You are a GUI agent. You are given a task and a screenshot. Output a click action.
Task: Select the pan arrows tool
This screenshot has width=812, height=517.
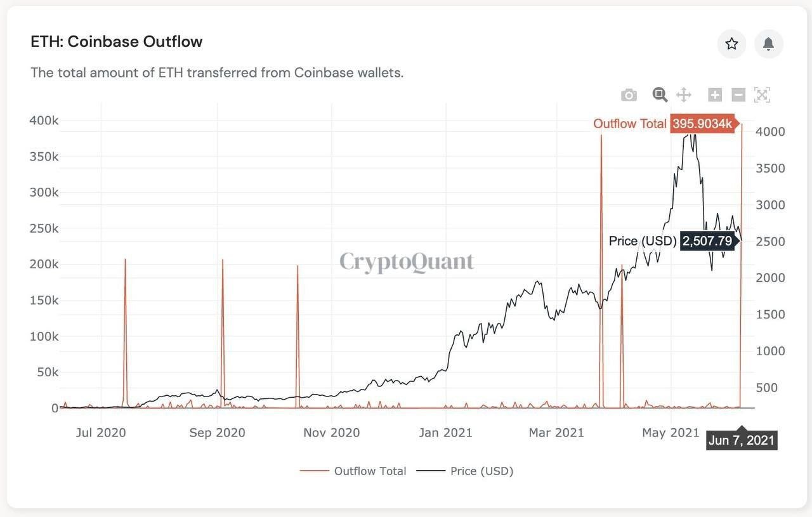pyautogui.click(x=683, y=95)
